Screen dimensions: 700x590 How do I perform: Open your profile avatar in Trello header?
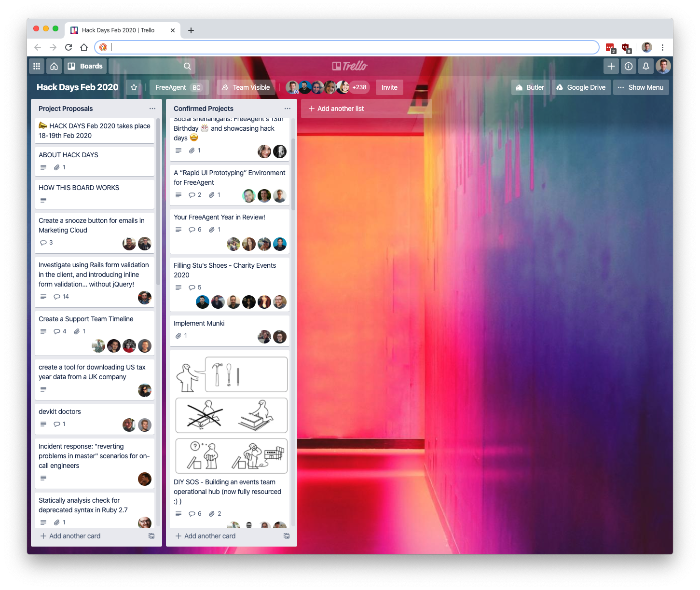[x=663, y=66]
